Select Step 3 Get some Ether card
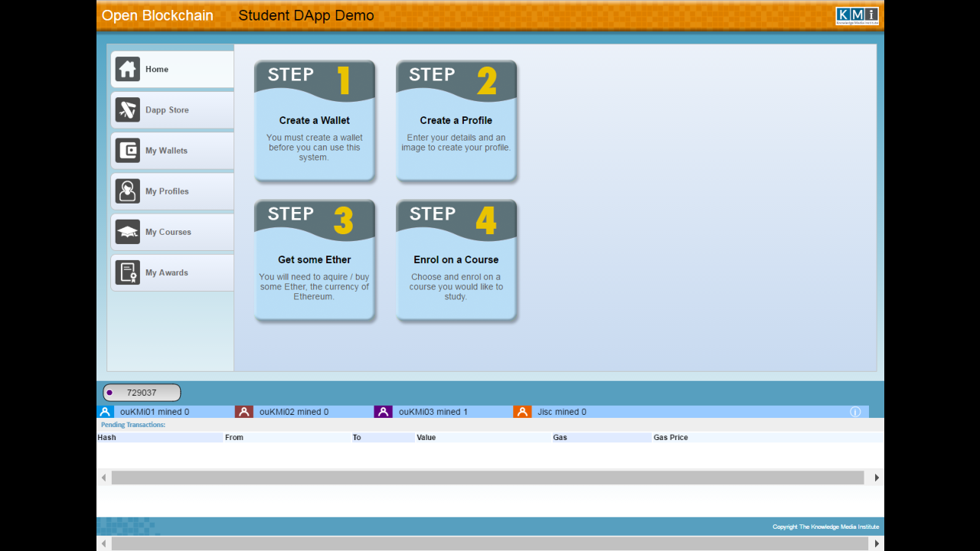The width and height of the screenshot is (980, 551). 315,260
